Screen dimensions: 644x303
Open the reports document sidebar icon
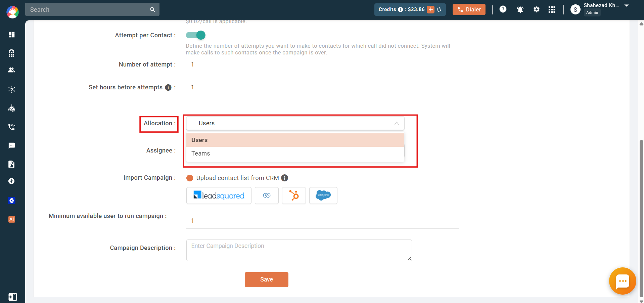click(x=12, y=164)
